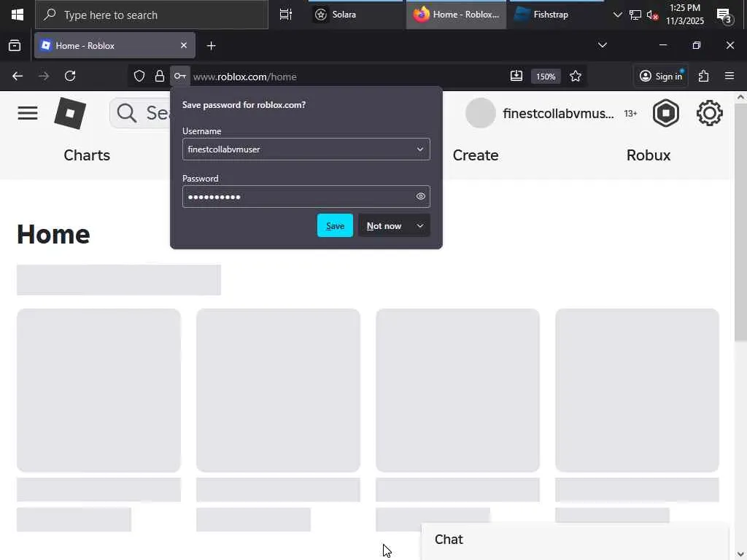Open a new browser tab
This screenshot has width=747, height=560.
click(x=211, y=46)
